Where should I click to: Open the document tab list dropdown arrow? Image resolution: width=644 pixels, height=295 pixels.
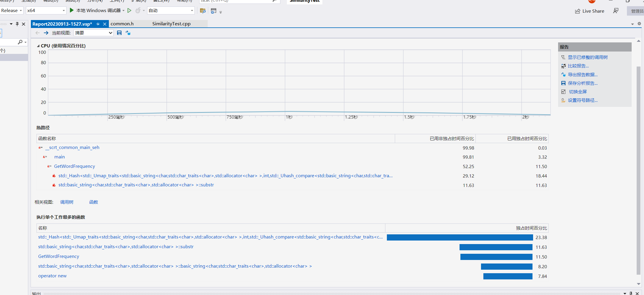pos(632,24)
